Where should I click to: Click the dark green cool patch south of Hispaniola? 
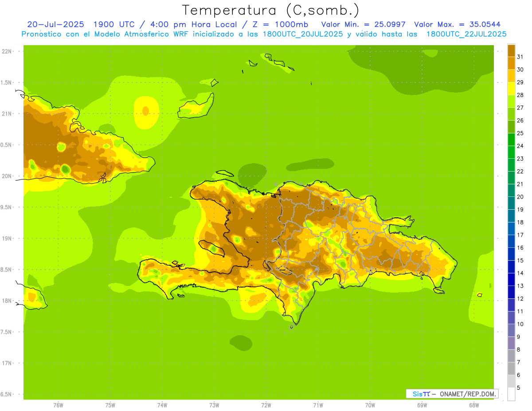coord(241,342)
